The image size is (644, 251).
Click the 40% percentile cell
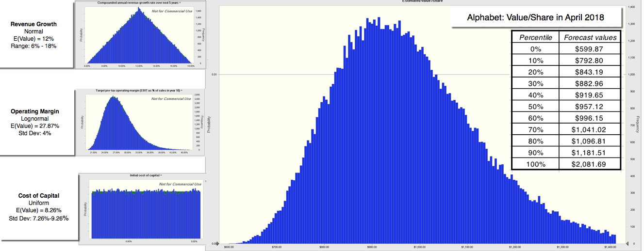click(x=535, y=95)
